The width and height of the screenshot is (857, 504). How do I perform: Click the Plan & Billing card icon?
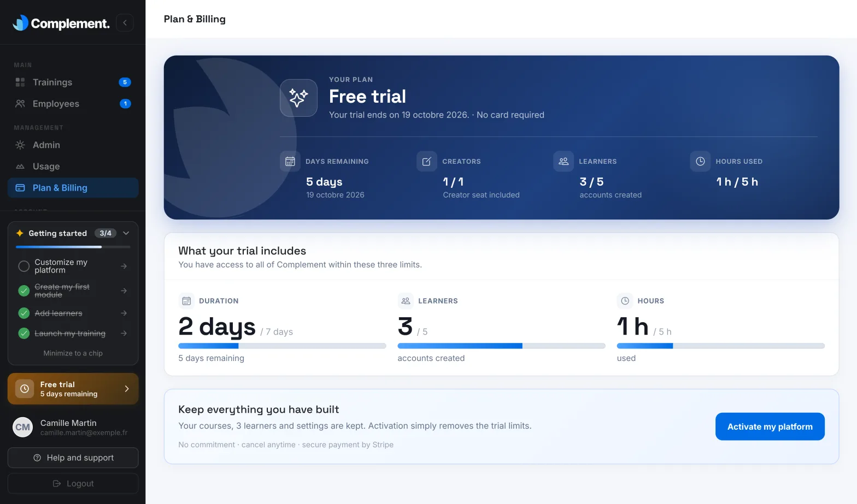pos(20,188)
